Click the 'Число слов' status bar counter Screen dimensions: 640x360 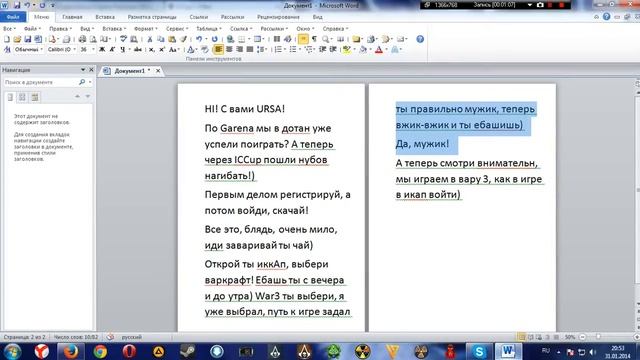[76, 337]
